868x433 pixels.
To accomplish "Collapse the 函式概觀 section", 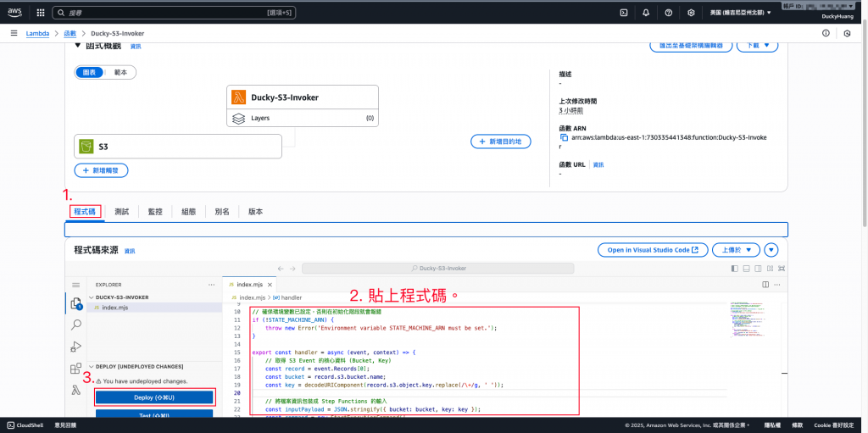I will pyautogui.click(x=77, y=46).
